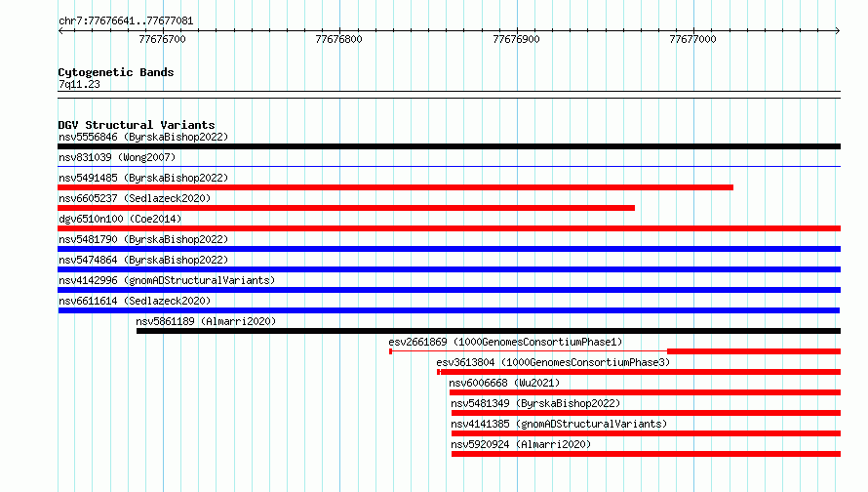Viewport: 868px width, 492px height.
Task: Open nsv5474864 (ByrskaBishop2022) label
Action: [143, 260]
